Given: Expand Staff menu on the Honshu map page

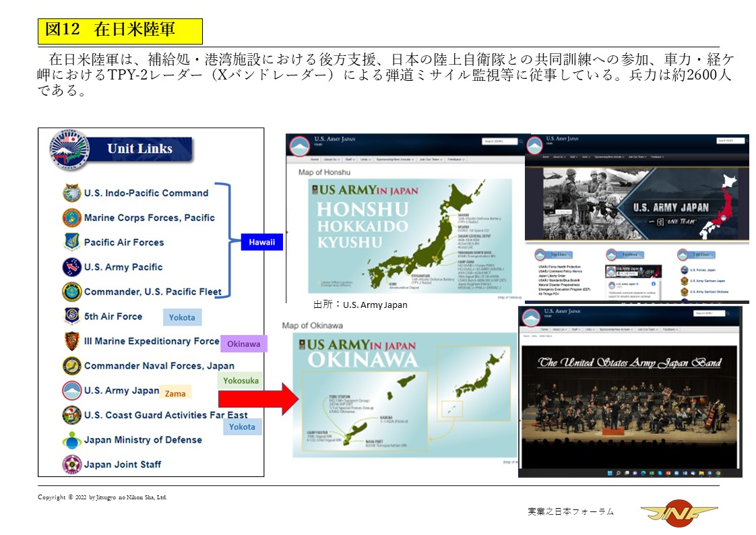Looking at the screenshot, I should (350, 159).
